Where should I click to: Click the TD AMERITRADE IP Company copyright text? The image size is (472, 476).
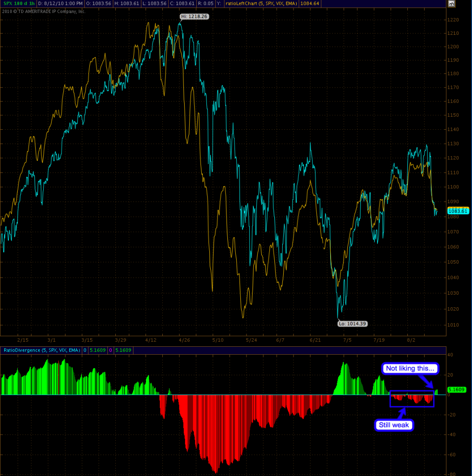(x=44, y=12)
